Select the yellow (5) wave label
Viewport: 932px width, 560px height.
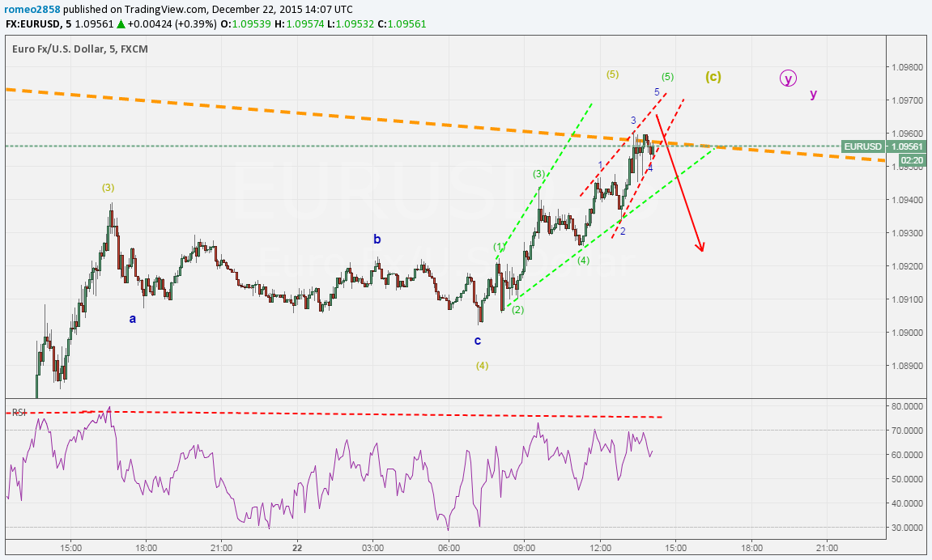click(x=613, y=74)
